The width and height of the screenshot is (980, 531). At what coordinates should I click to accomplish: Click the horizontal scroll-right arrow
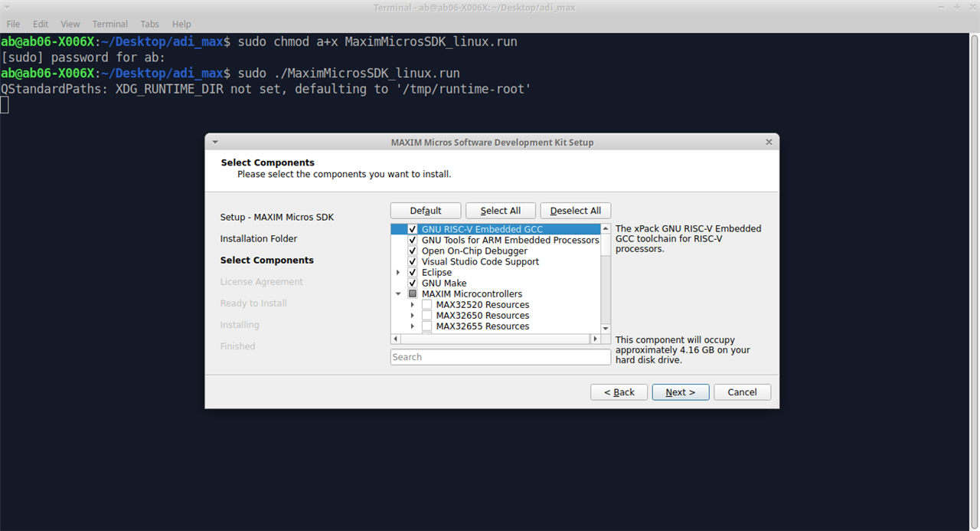[595, 339]
